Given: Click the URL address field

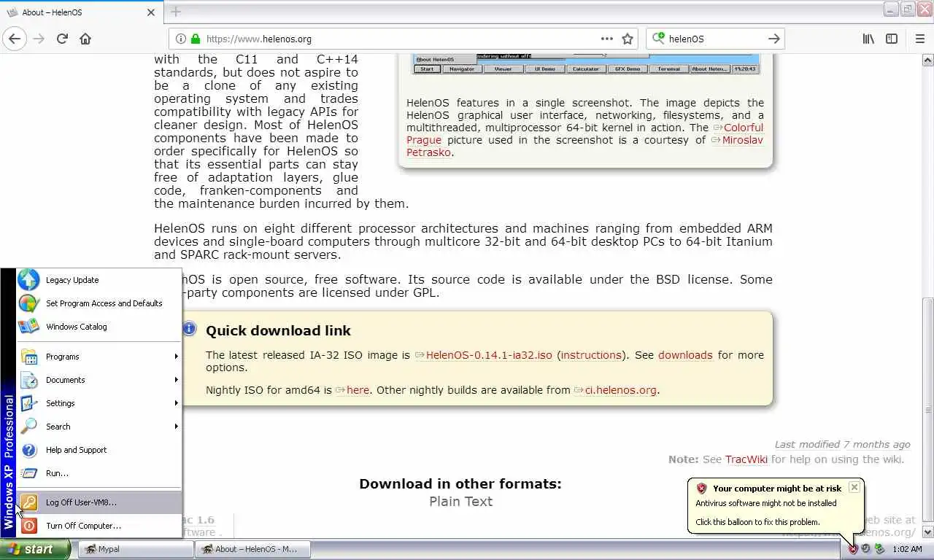Looking at the screenshot, I should pyautogui.click(x=398, y=39).
